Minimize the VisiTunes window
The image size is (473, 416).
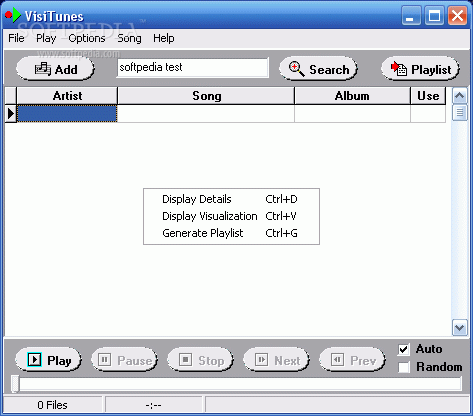click(411, 15)
